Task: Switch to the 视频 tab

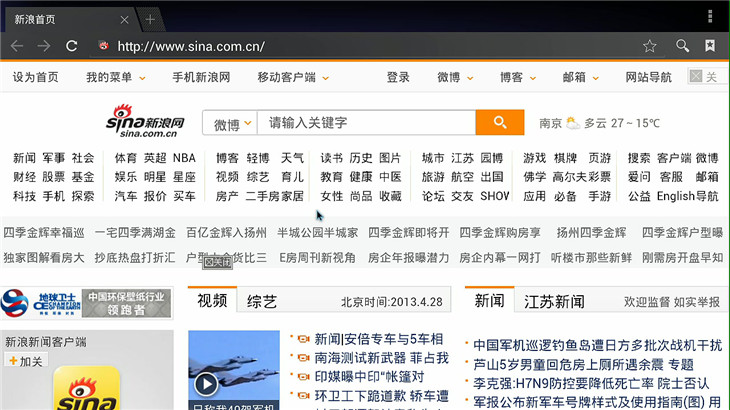Action: click(x=212, y=301)
